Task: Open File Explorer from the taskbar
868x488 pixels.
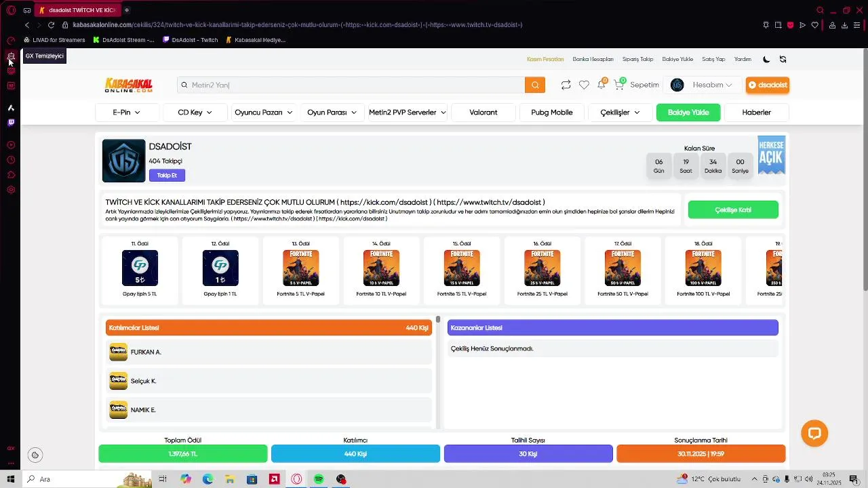Action: point(230,479)
